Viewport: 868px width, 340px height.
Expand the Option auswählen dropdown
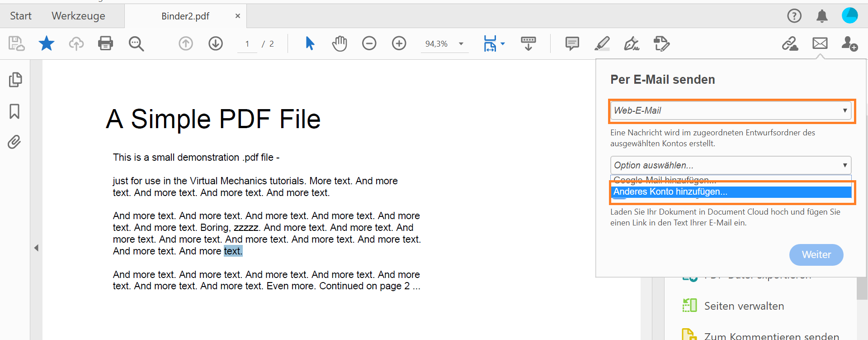[731, 165]
